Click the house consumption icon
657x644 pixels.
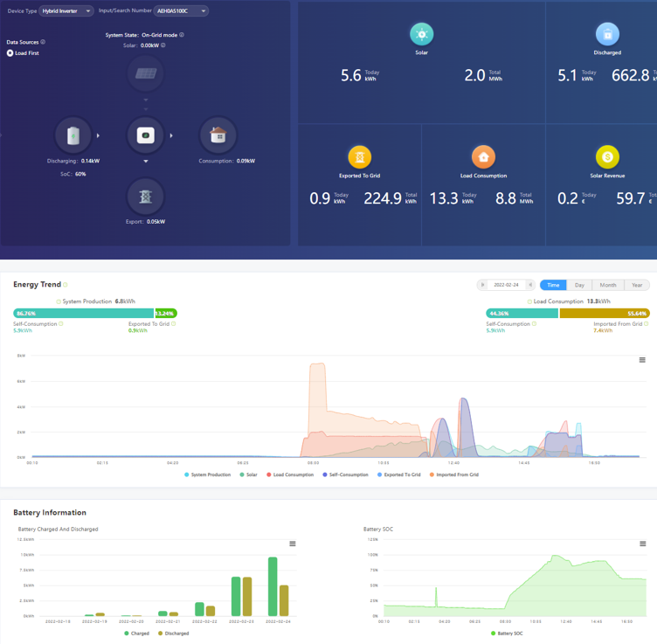click(x=218, y=135)
